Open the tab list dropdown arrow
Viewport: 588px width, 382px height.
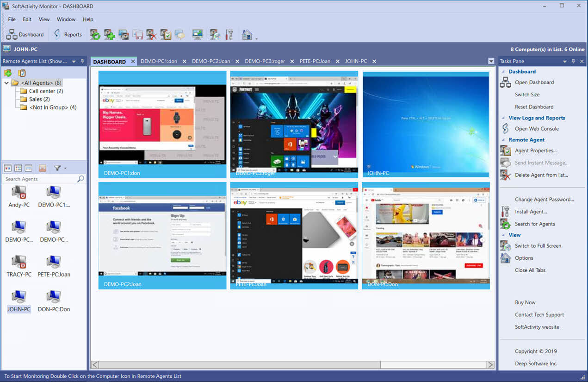tap(491, 61)
